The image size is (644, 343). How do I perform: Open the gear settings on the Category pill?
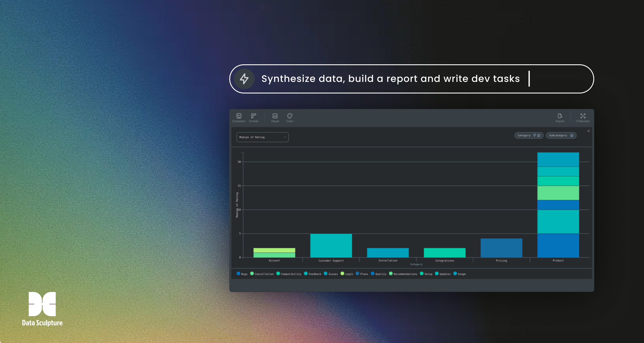pyautogui.click(x=539, y=135)
